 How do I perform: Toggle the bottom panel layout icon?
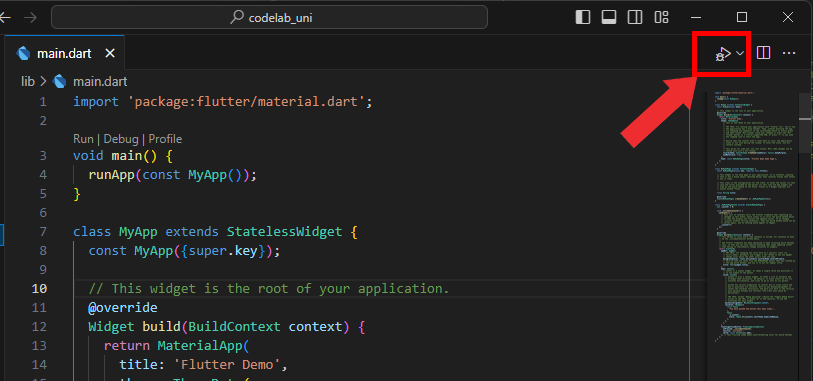click(609, 17)
